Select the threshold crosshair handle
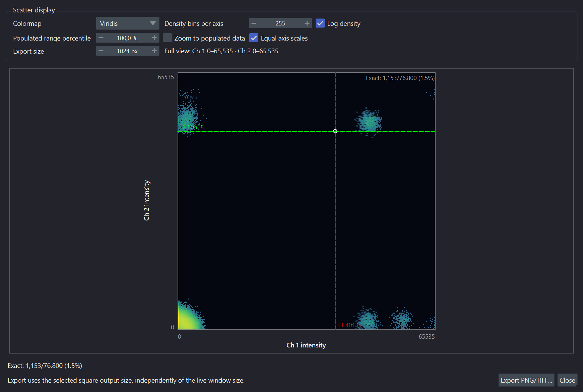The height and width of the screenshot is (392, 583). coord(335,131)
